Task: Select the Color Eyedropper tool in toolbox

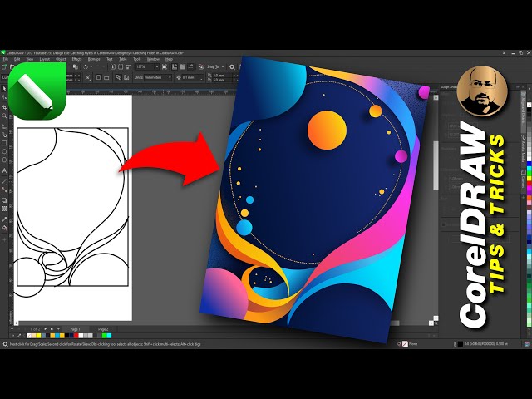Action: [x=4, y=219]
